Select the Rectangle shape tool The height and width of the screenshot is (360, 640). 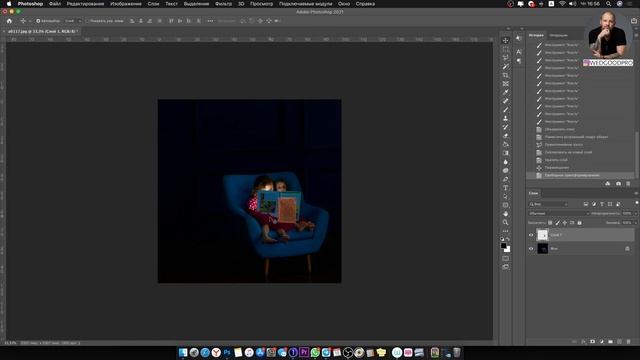pyautogui.click(x=505, y=205)
